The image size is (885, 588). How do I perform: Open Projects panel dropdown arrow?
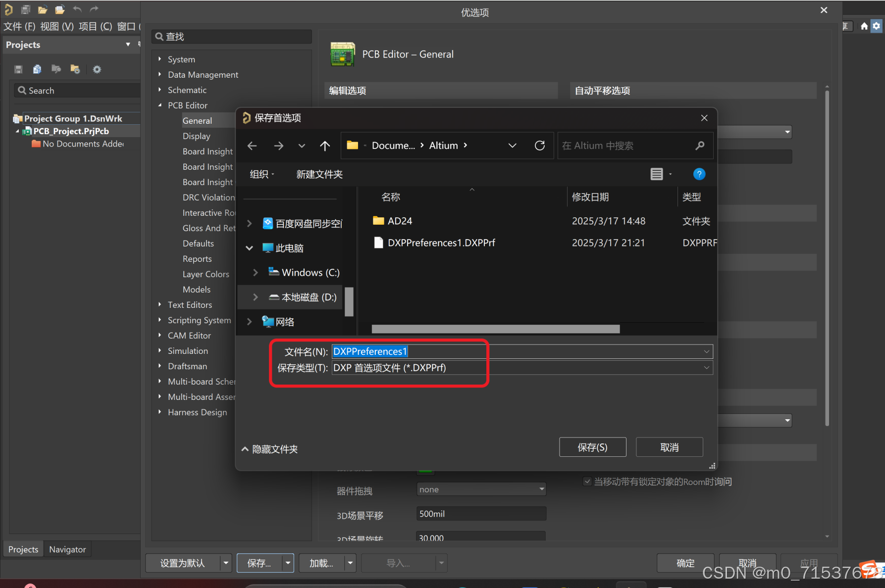tap(128, 45)
